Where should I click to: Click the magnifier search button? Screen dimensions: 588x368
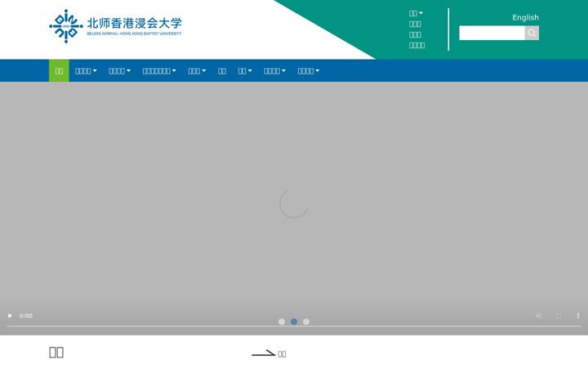coord(532,33)
